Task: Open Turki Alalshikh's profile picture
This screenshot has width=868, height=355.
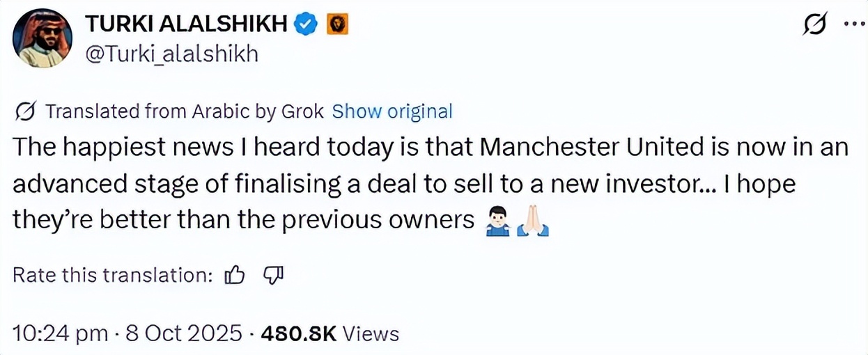Action: [x=43, y=38]
